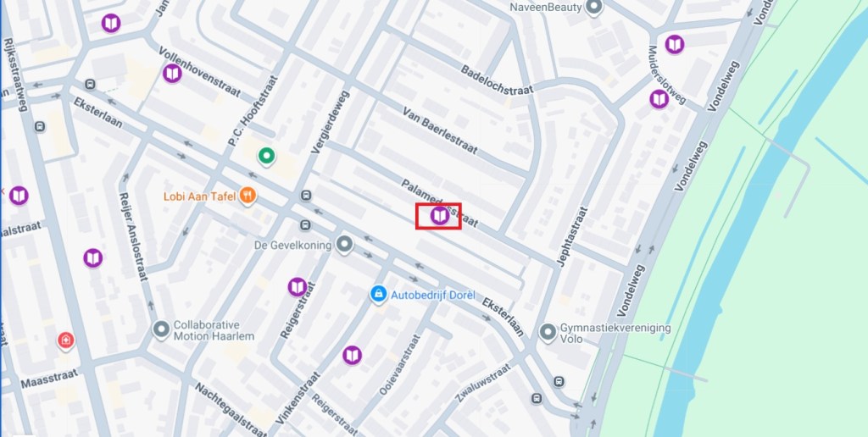This screenshot has height=437, width=868.
Task: Click the Van Baerlestraat street label
Action: pyautogui.click(x=440, y=130)
